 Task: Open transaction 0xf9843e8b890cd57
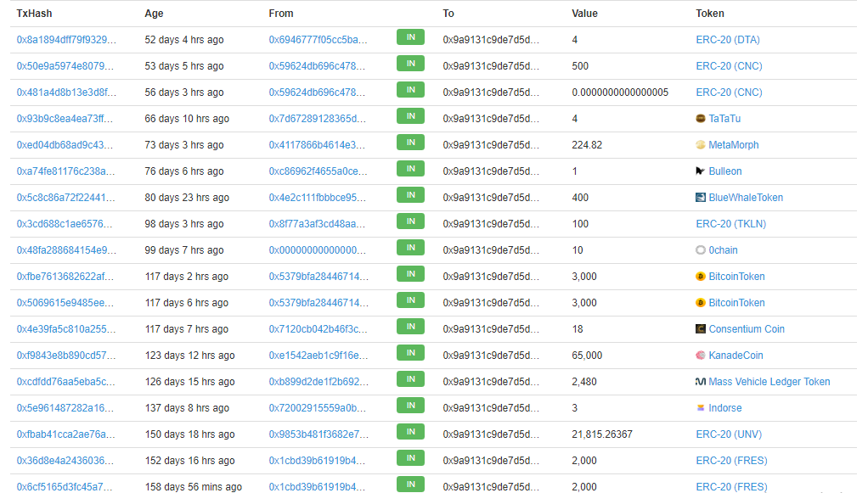[x=66, y=356]
